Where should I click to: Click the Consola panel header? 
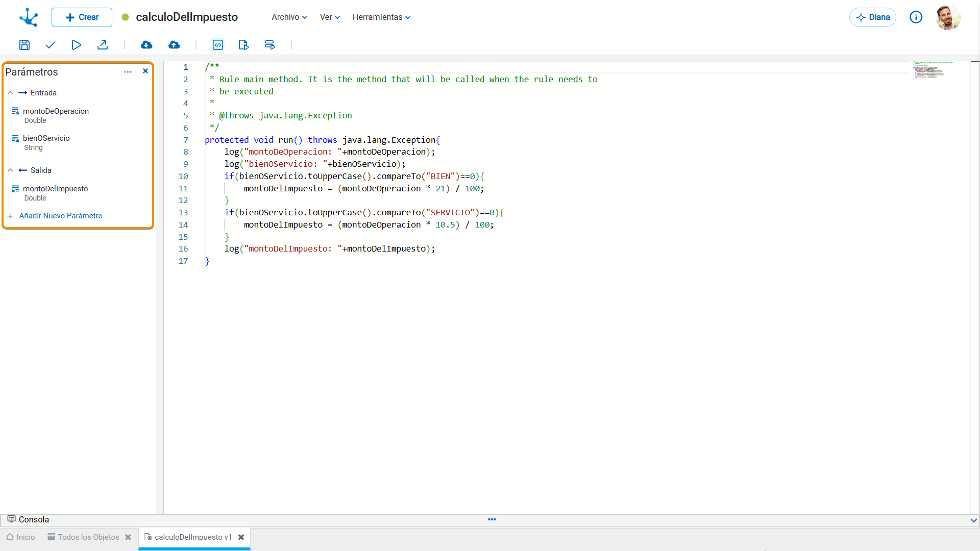point(28,519)
